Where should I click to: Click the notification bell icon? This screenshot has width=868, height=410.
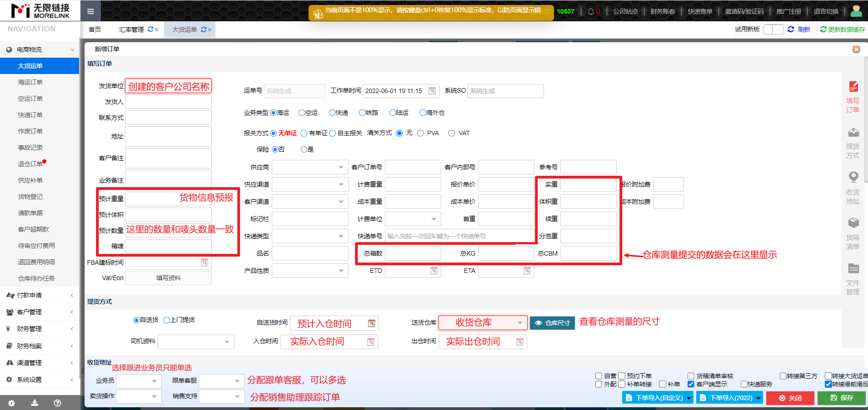point(591,11)
